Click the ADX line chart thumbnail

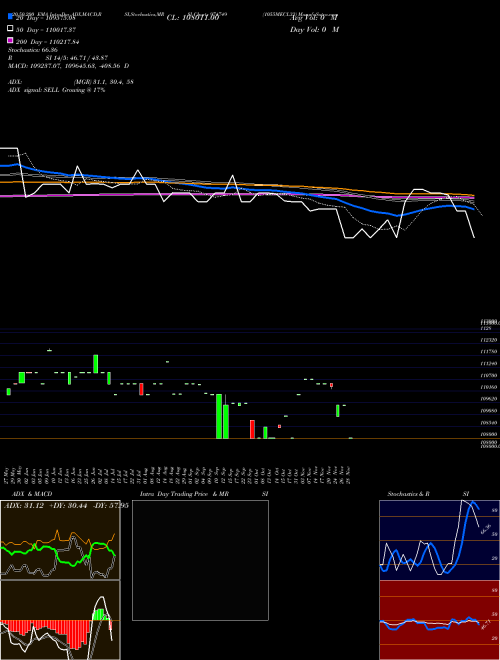(x=60, y=540)
